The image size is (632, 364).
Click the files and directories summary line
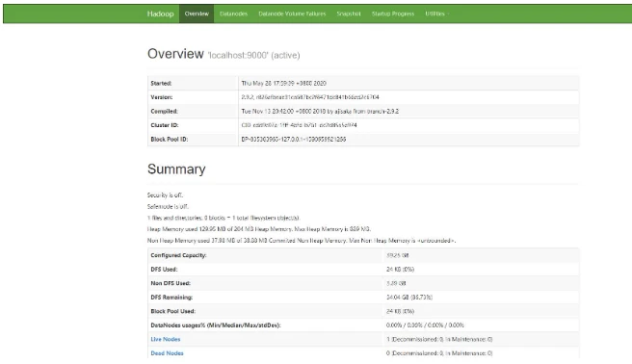pyautogui.click(x=224, y=218)
